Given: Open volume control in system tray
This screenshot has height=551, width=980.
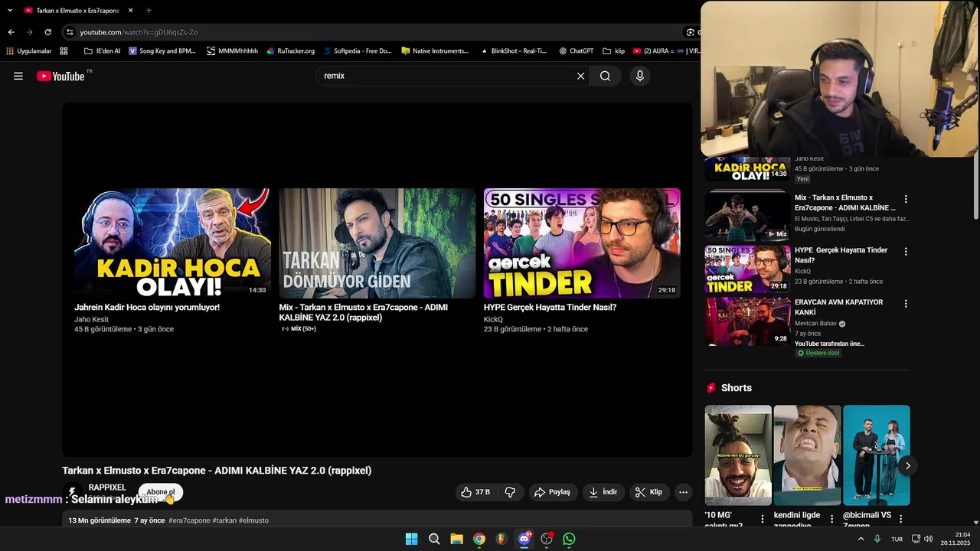Looking at the screenshot, I should coord(928,539).
